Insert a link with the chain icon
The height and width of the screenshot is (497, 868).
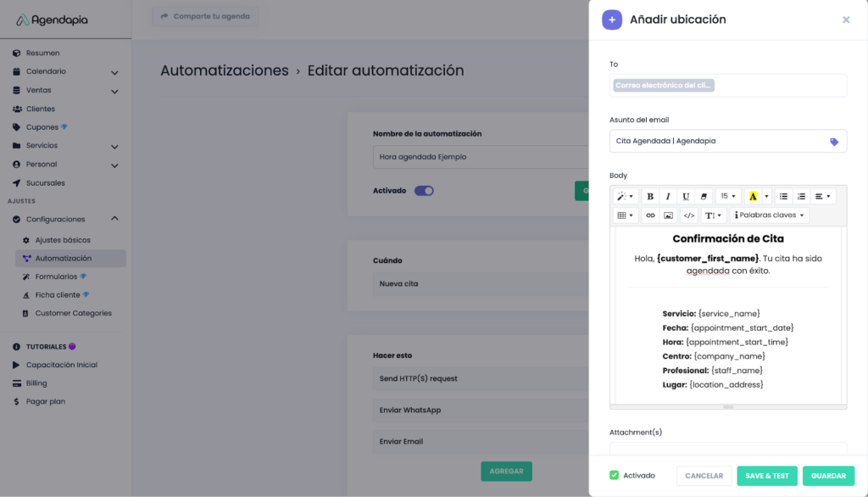click(650, 215)
